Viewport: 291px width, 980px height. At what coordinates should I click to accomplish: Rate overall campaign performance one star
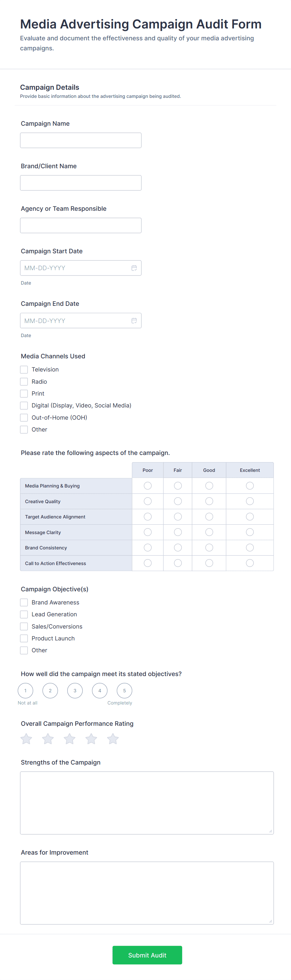(x=26, y=739)
